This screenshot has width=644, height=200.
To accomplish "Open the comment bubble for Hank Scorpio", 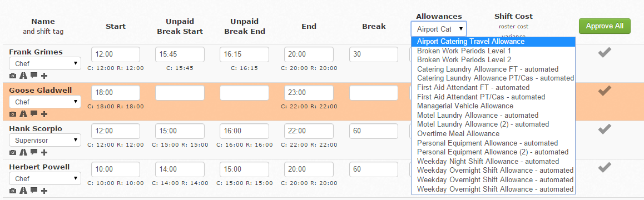I will (x=34, y=152).
